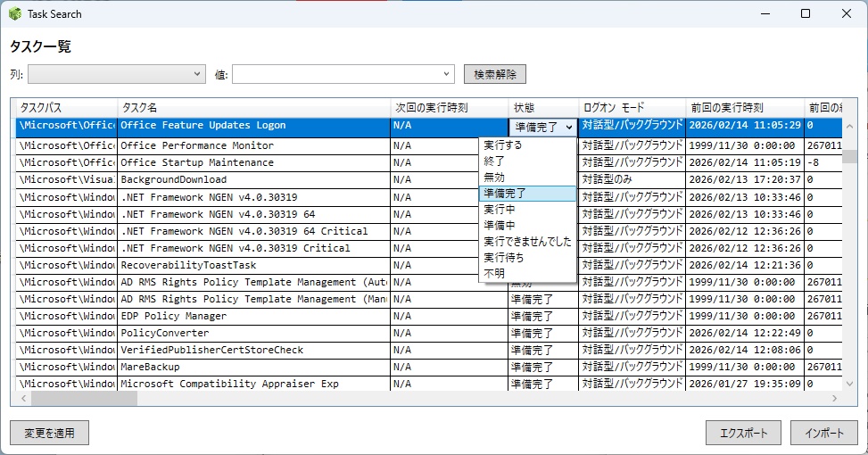Select the .NET Framework NGEN v4.0.30319 64 Critical cell
The width and height of the screenshot is (868, 455).
coord(253,231)
